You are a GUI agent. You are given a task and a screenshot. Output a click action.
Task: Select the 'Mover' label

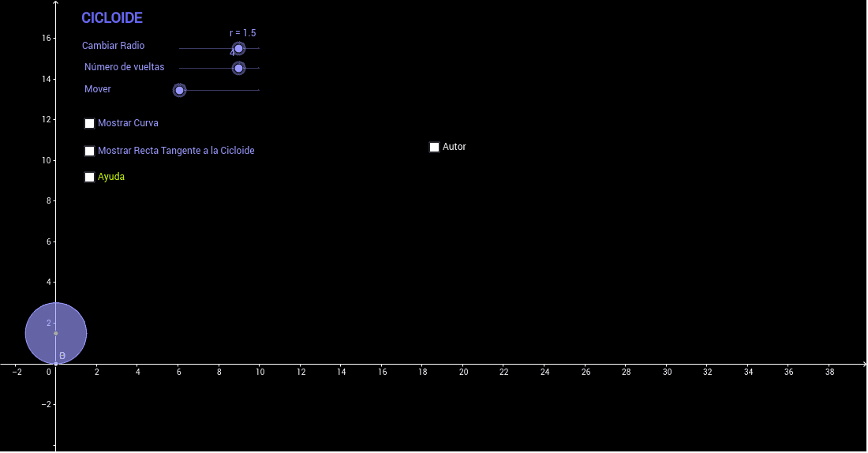[x=98, y=89]
